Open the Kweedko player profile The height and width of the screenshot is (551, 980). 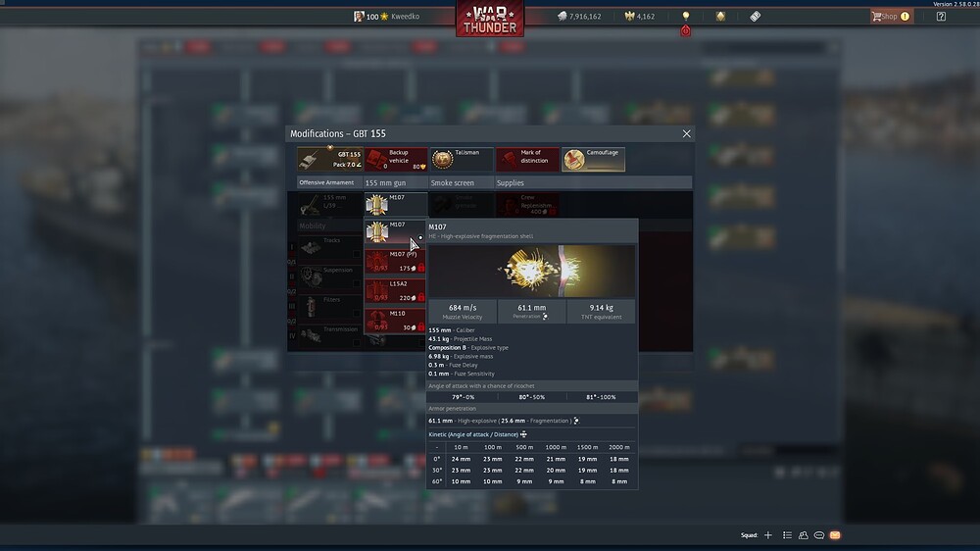(x=386, y=17)
